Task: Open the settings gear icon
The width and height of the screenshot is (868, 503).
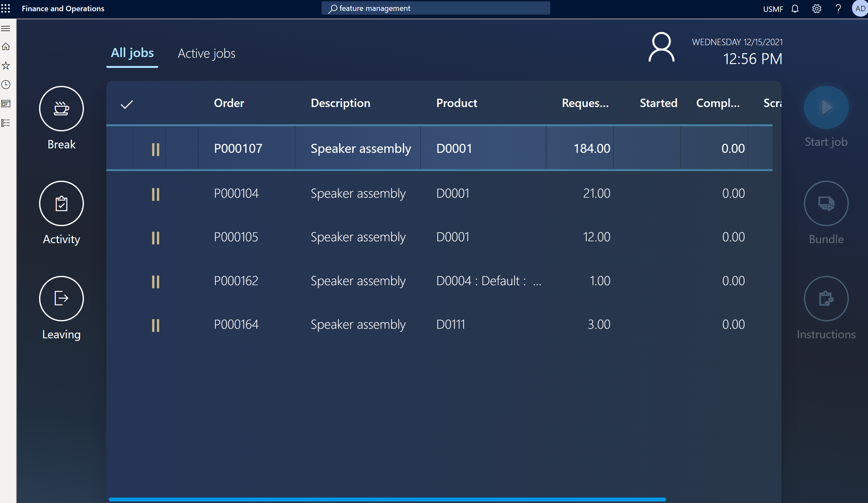Action: tap(817, 9)
